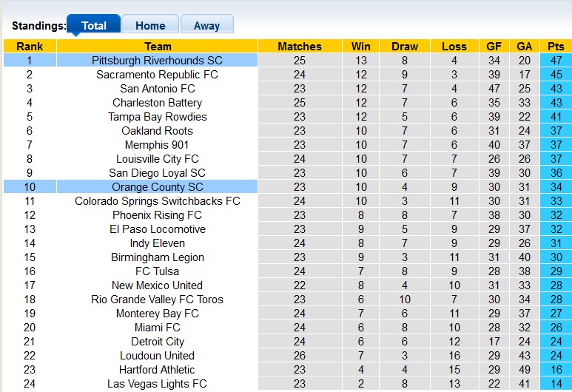
Task: Click Pittsburgh's 47 points cell
Action: click(x=556, y=61)
